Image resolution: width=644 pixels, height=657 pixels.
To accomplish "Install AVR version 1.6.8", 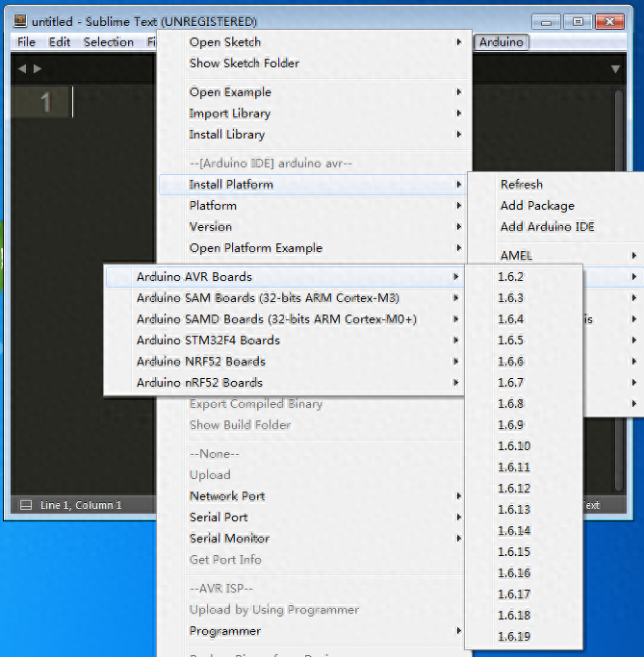I will click(524, 403).
